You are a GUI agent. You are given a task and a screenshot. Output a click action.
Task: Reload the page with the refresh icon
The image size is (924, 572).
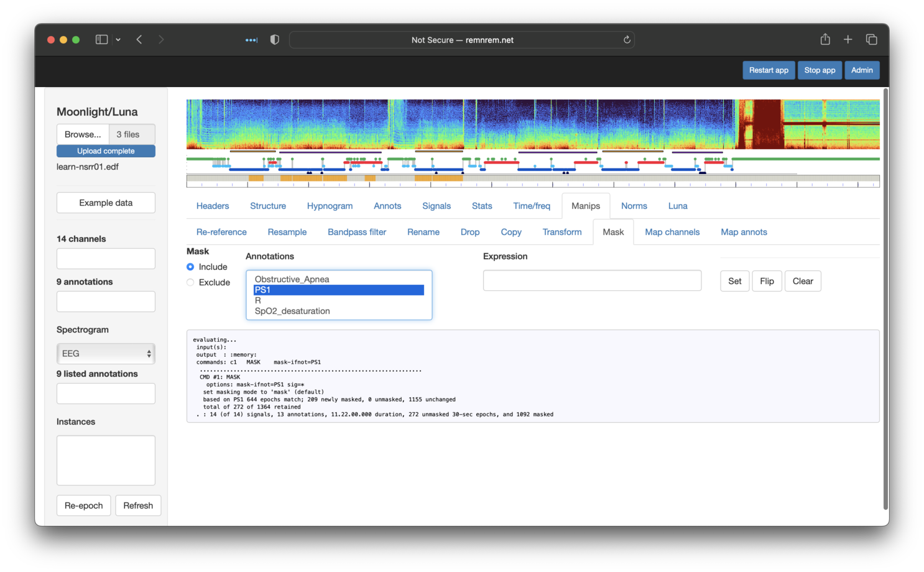tap(627, 40)
